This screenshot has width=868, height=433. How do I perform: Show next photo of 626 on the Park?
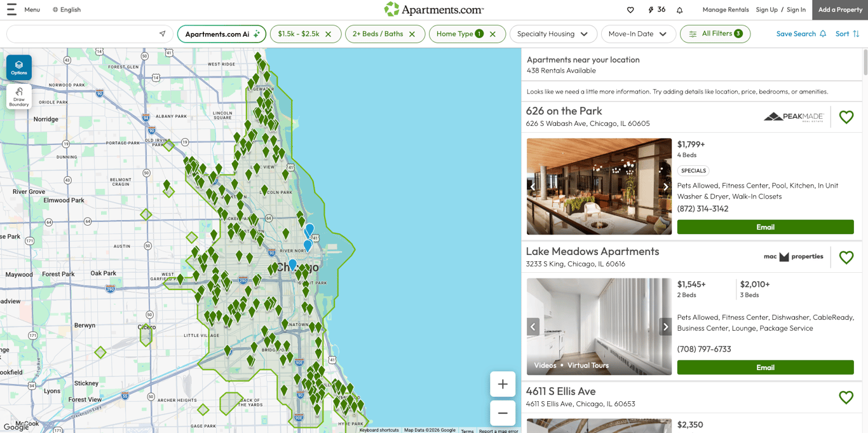click(x=665, y=187)
